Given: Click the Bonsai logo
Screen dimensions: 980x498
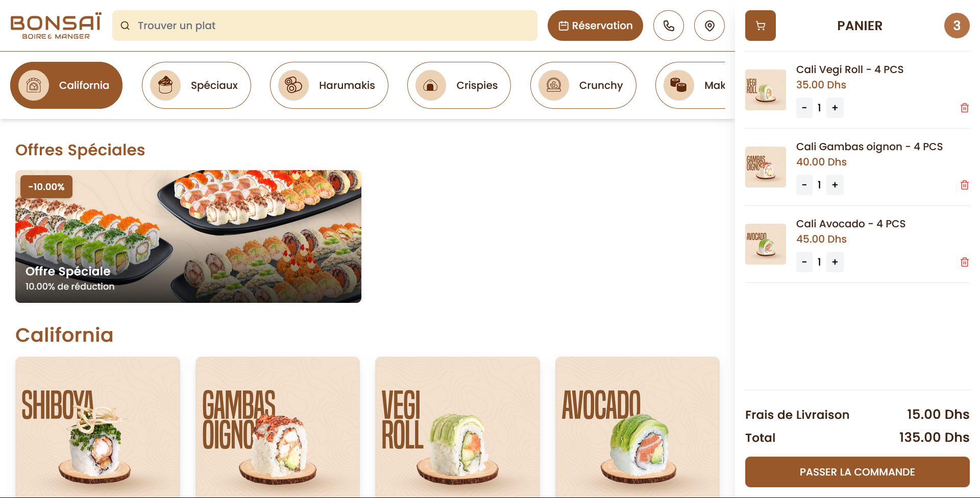Looking at the screenshot, I should coord(56,26).
